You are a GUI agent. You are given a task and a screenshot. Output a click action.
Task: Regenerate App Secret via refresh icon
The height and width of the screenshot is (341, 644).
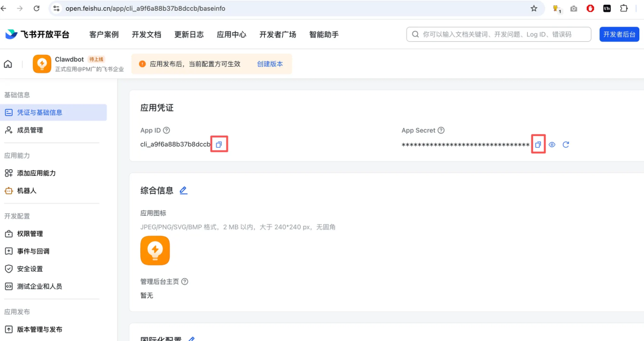(566, 145)
